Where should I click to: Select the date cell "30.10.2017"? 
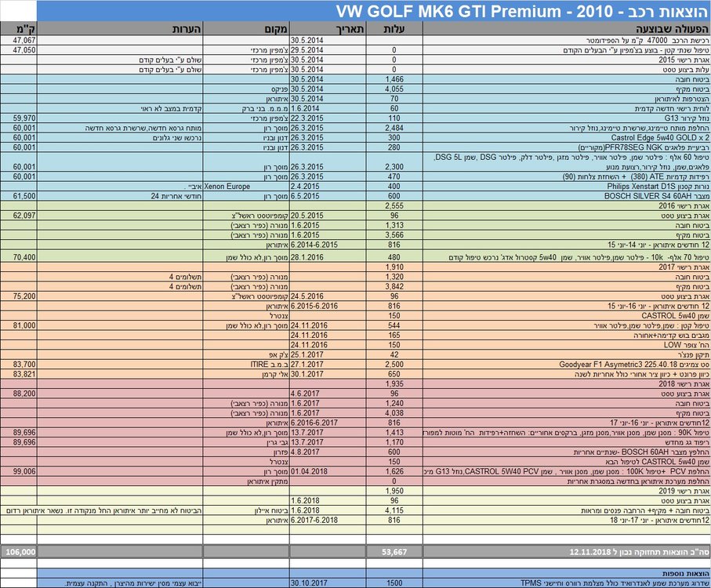point(328,583)
